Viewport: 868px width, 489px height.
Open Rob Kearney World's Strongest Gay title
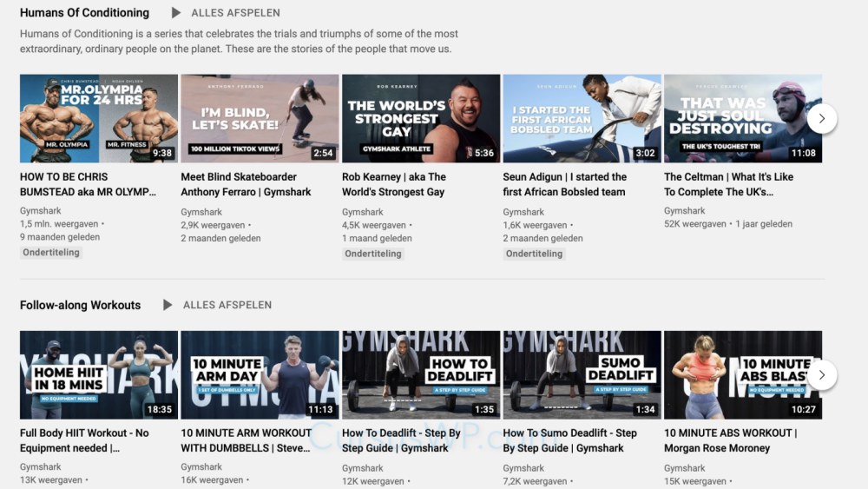click(393, 184)
